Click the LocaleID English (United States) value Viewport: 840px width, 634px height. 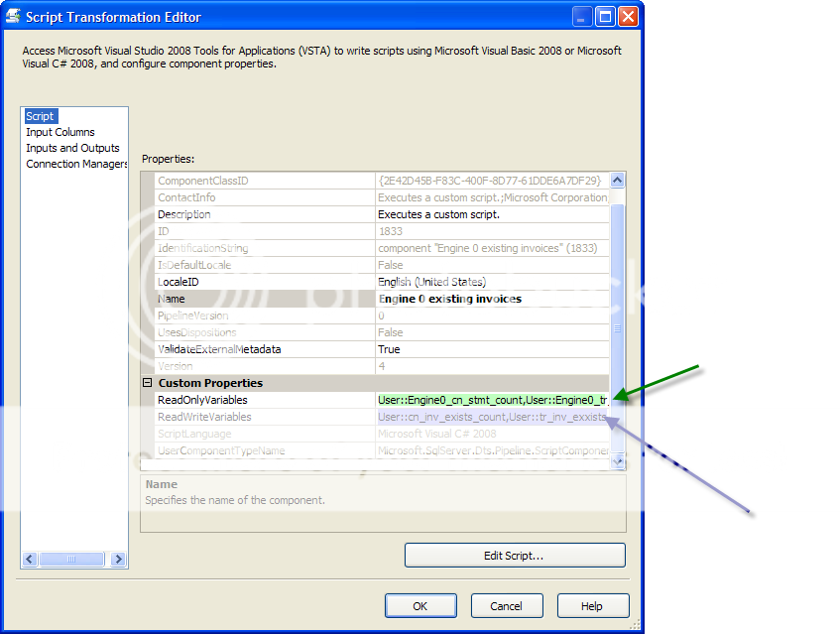tap(491, 282)
